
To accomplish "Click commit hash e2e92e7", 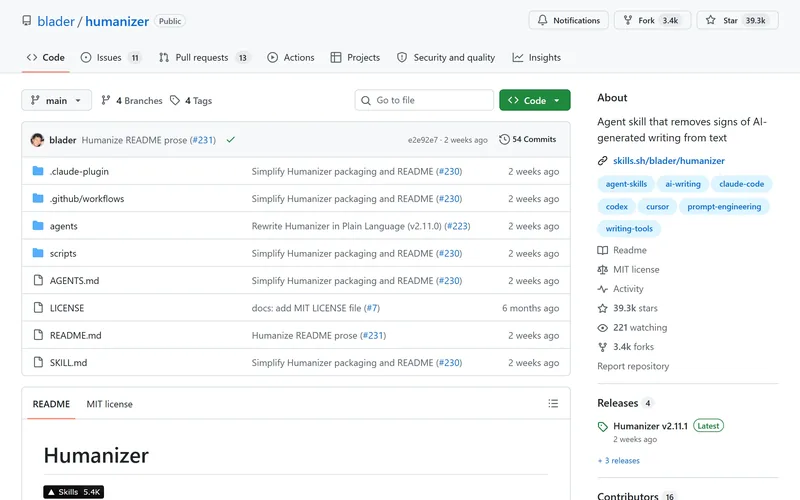I will click(x=422, y=140).
